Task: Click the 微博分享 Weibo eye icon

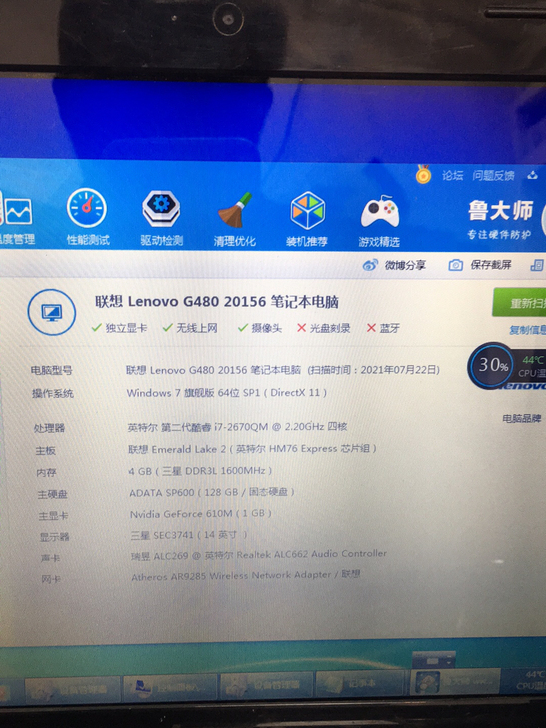Action: (x=370, y=265)
